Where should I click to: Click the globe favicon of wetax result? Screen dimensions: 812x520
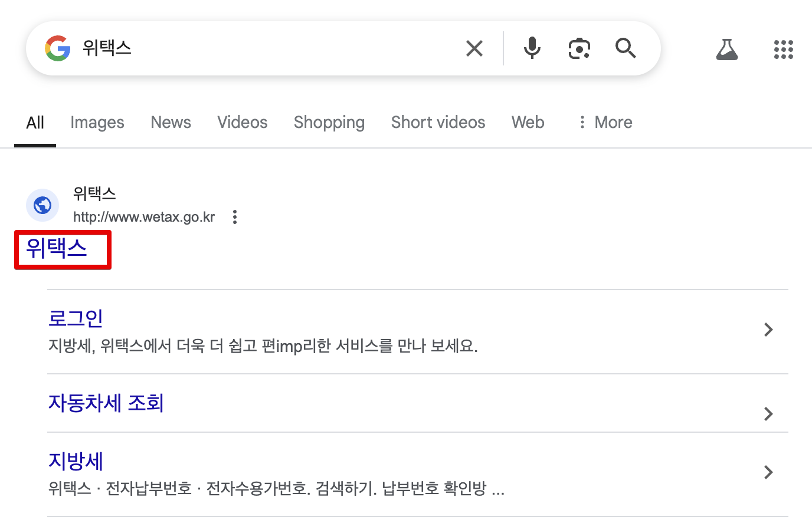42,205
